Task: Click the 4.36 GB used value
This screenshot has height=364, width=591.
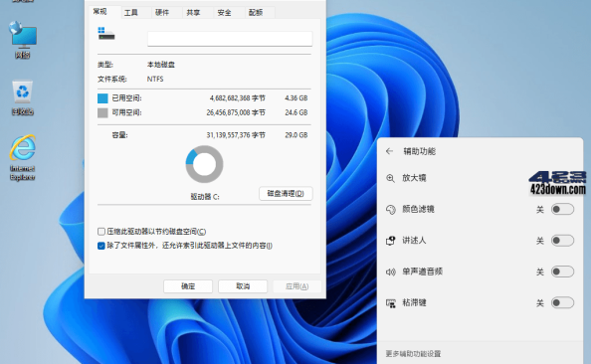Action: 296,98
